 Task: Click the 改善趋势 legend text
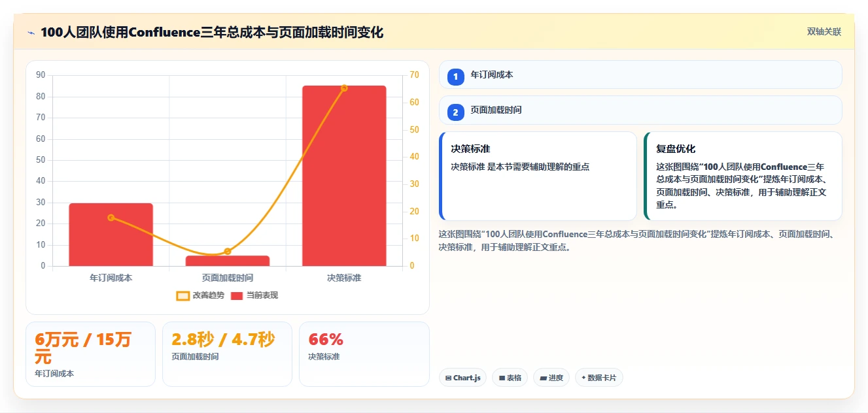click(209, 295)
